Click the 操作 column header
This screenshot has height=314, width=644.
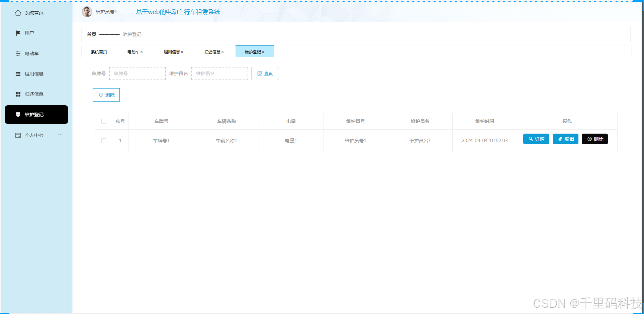coord(567,121)
